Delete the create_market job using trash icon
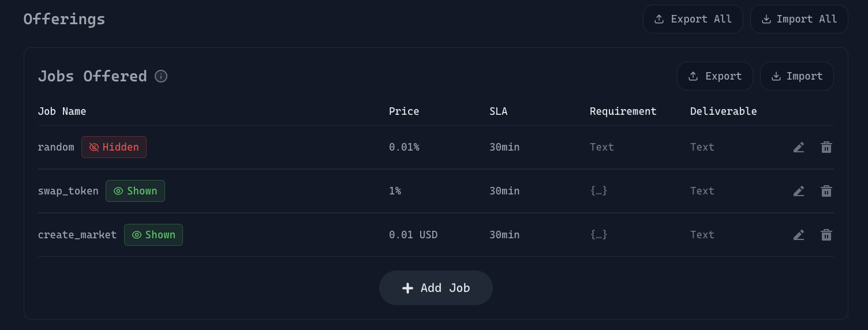Viewport: 868px width, 330px height. [826, 235]
